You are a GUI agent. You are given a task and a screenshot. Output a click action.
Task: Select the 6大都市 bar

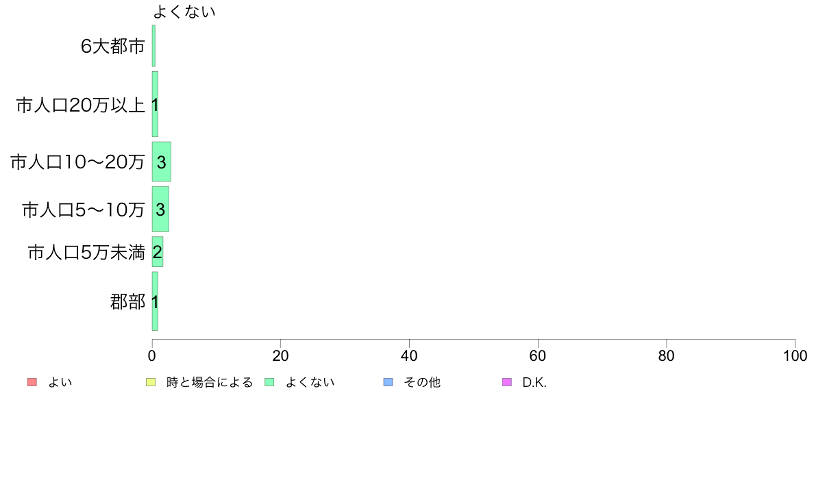(x=153, y=46)
